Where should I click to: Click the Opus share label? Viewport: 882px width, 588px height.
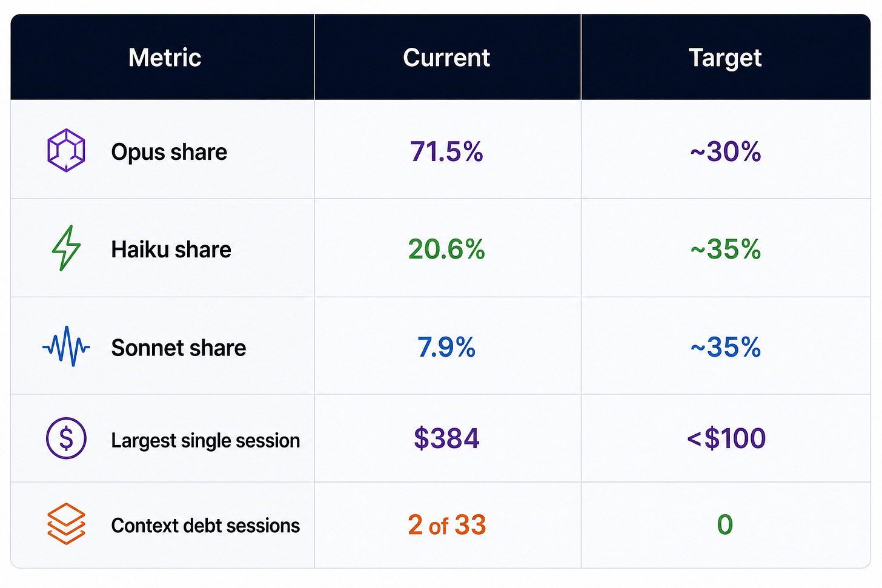click(x=169, y=152)
